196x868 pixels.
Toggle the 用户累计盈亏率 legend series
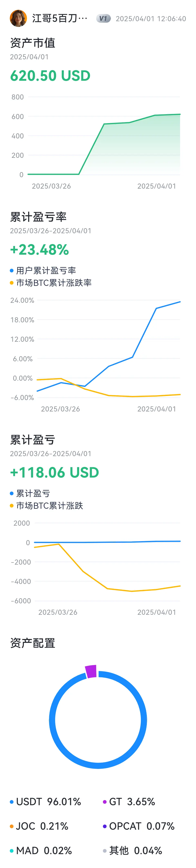pyautogui.click(x=43, y=270)
